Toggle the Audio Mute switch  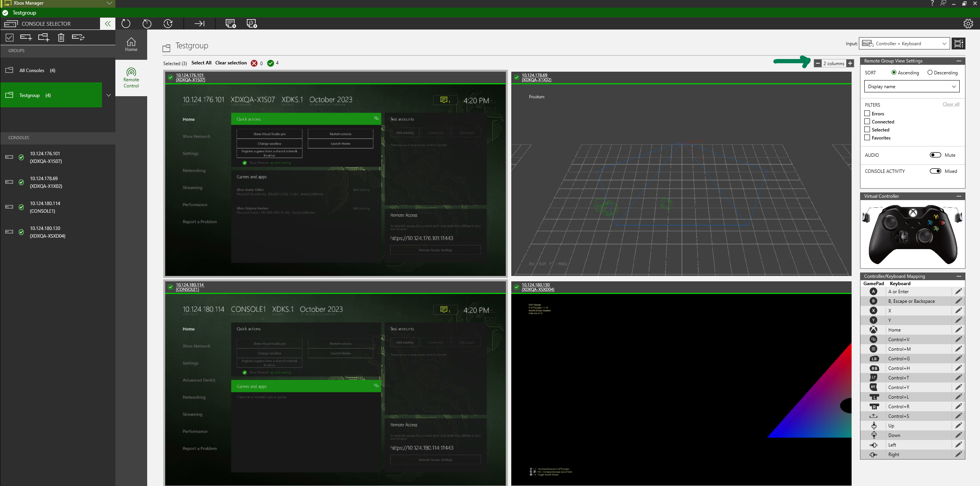click(x=935, y=155)
